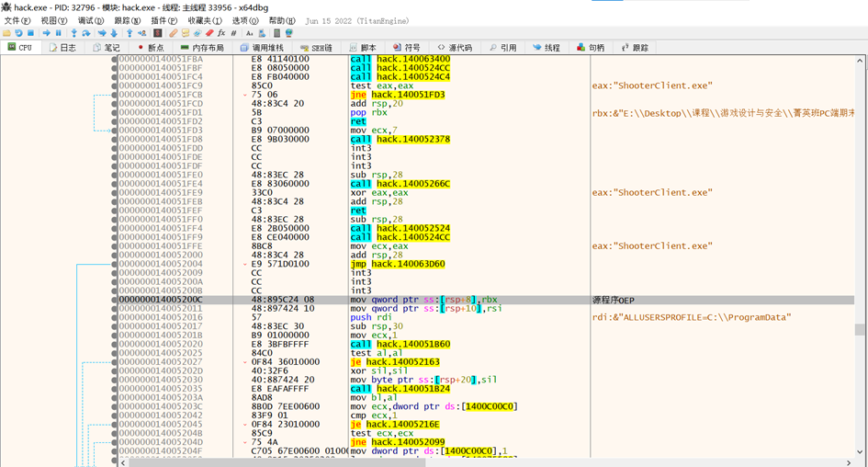Open the calculator toolbar icon
This screenshot has height=467, width=868.
click(x=276, y=33)
